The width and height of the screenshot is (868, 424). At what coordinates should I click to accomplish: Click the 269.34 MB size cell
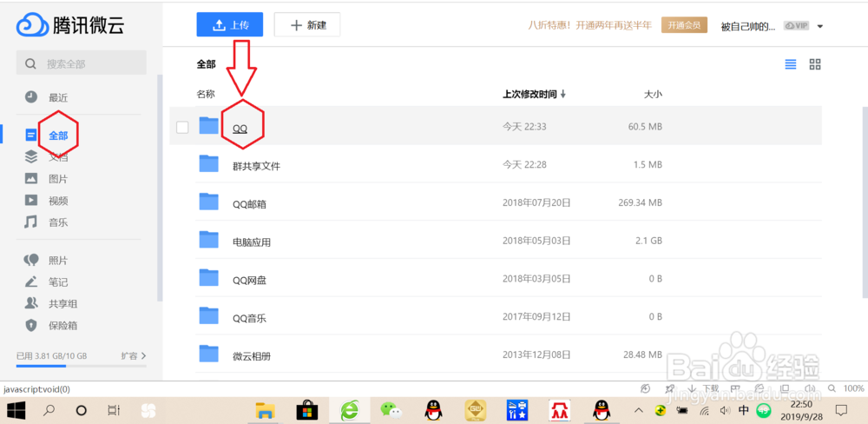tap(640, 202)
